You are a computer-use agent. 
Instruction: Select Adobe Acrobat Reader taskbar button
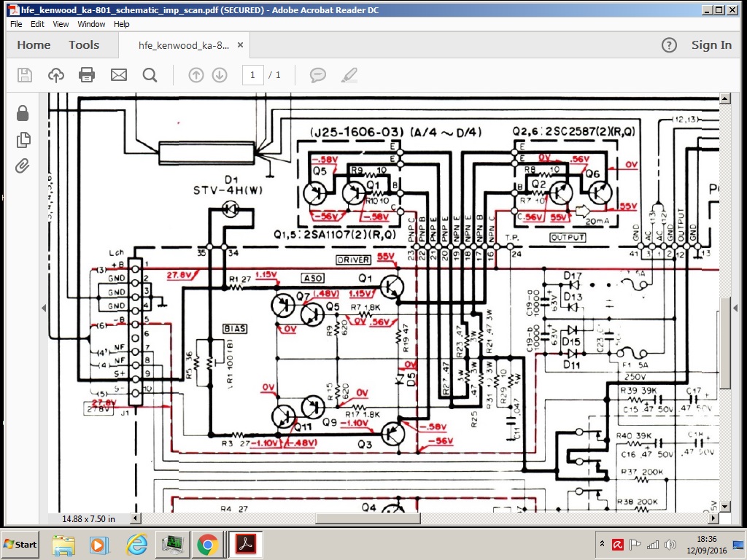coord(245,544)
